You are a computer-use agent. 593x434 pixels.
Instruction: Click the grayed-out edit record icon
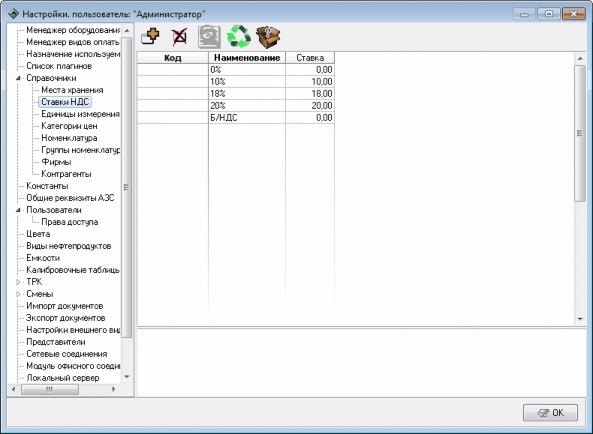click(210, 37)
